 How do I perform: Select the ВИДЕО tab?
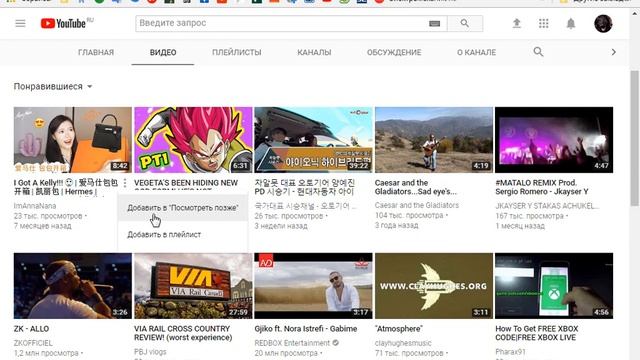(x=163, y=52)
